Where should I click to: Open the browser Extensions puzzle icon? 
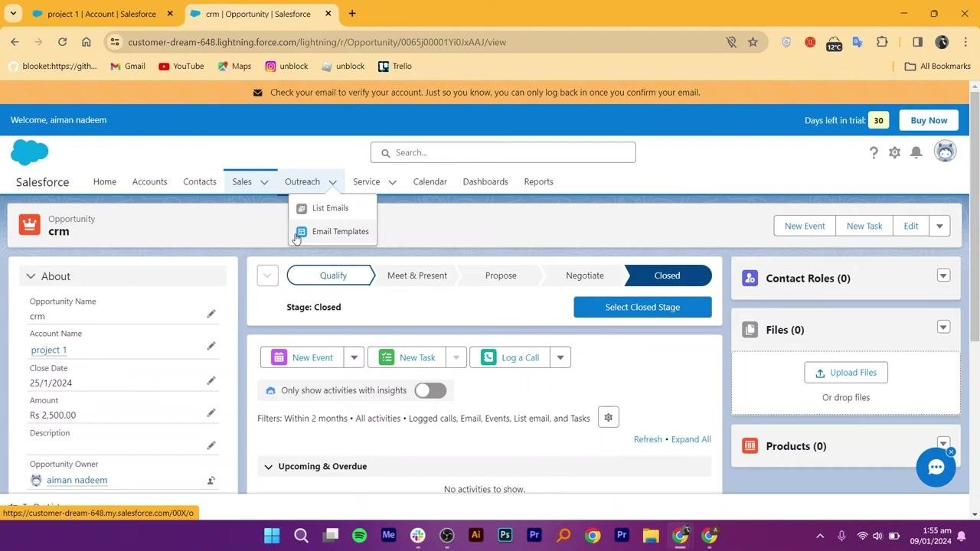click(882, 42)
